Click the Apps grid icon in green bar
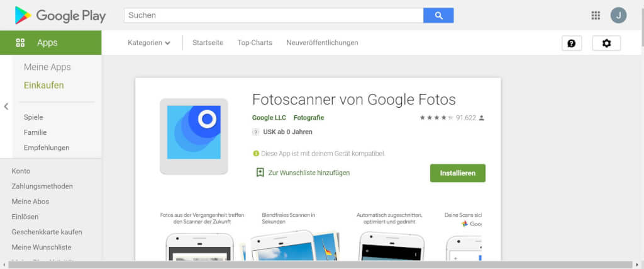Image resolution: width=644 pixels, height=269 pixels. (20, 43)
